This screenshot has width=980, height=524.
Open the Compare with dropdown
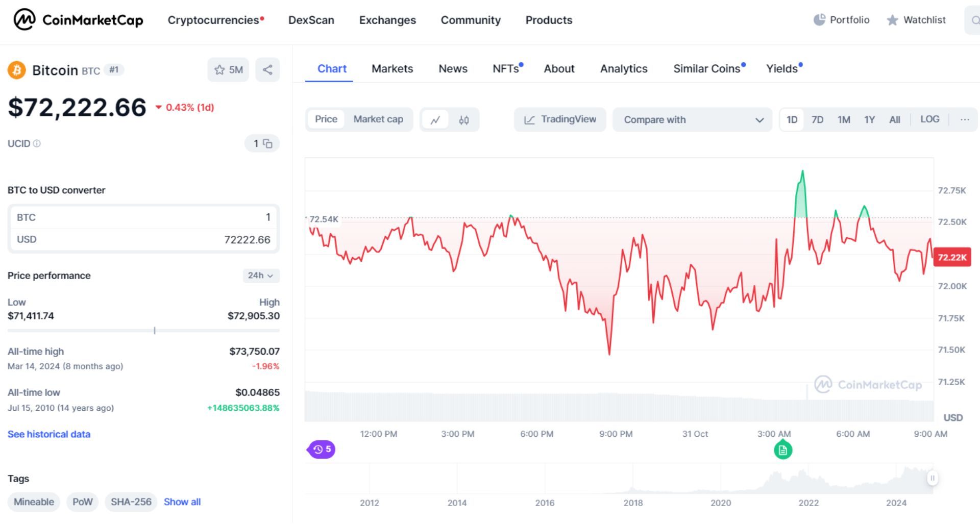692,119
